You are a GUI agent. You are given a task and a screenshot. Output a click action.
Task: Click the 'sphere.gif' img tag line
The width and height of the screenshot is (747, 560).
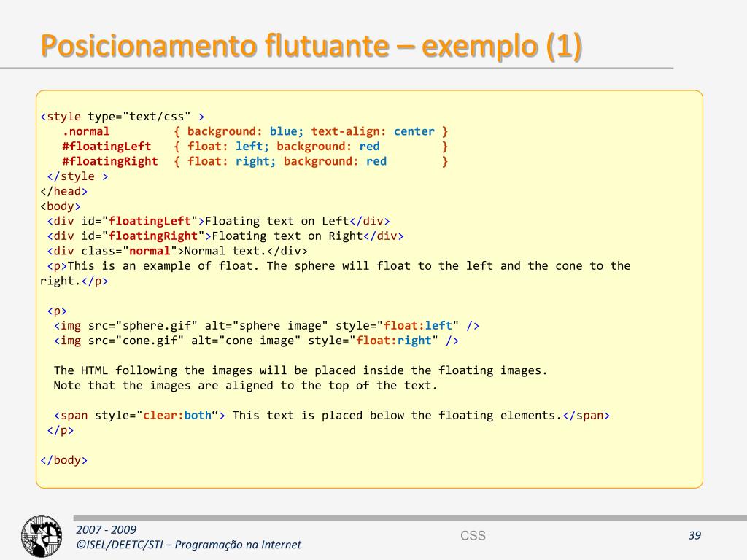click(x=266, y=326)
